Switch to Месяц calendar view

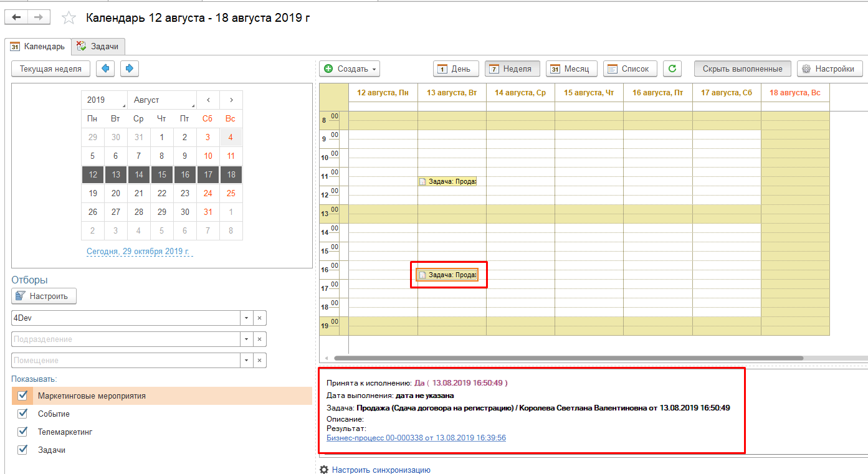click(571, 69)
